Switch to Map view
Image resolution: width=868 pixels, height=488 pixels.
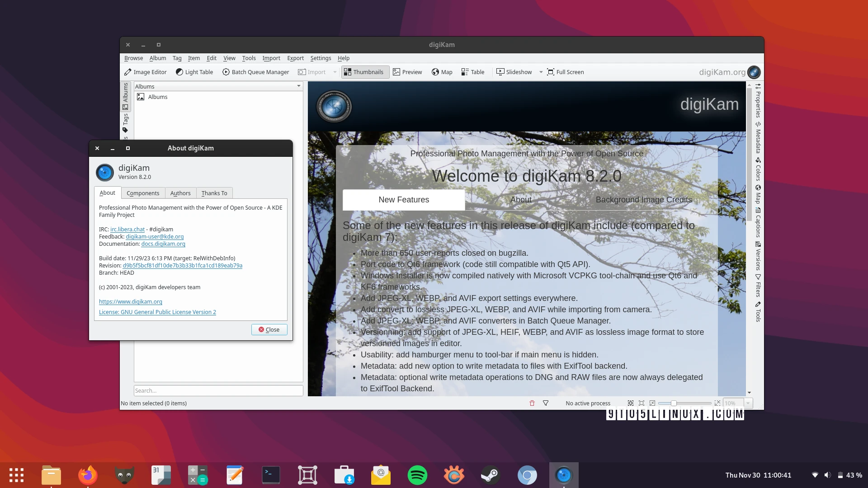click(442, 72)
